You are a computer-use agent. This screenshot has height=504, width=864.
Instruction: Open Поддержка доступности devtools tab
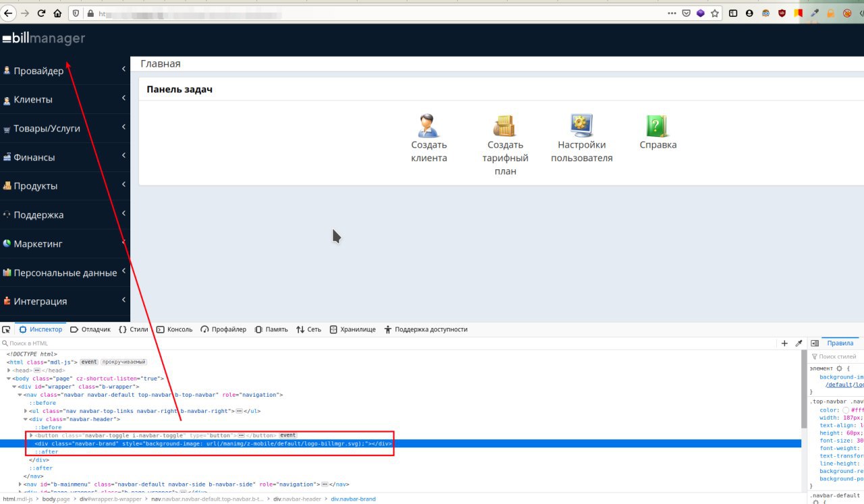point(425,329)
